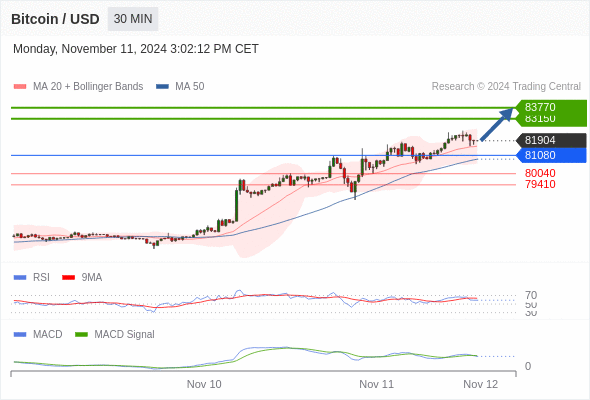The image size is (590, 400).
Task: Click the red 9MA legend swatch
Action: coord(68,278)
